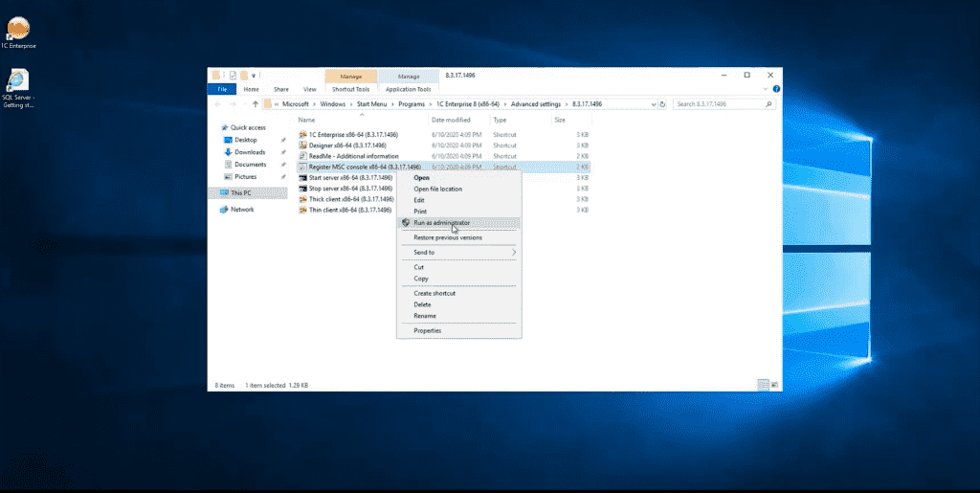Expand the ribbon with the chevron
The height and width of the screenshot is (493, 980).
point(767,89)
